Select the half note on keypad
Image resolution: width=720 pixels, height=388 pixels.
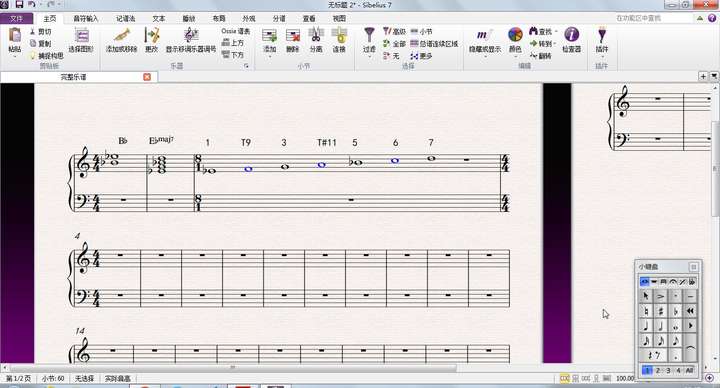click(x=660, y=326)
